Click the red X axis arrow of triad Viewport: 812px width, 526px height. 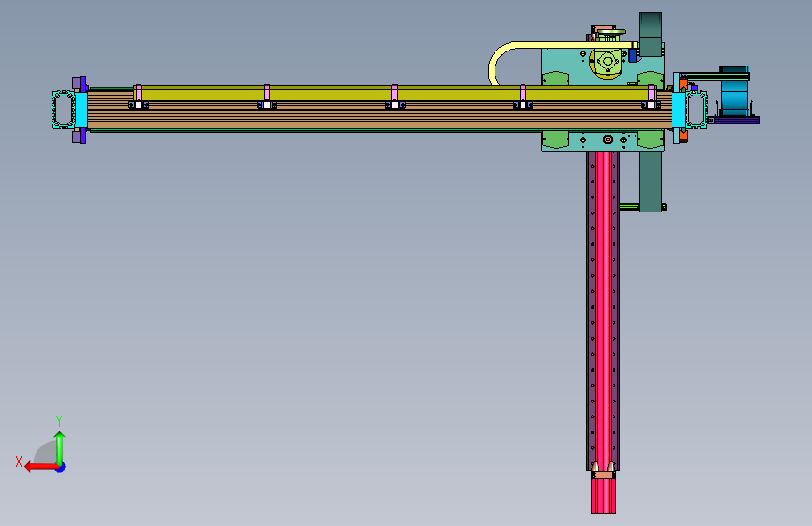coord(41,467)
